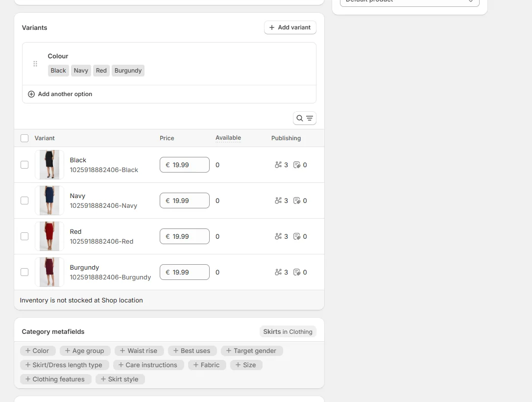Click the Burgundy colour tag
This screenshot has width=532, height=402.
tap(128, 71)
